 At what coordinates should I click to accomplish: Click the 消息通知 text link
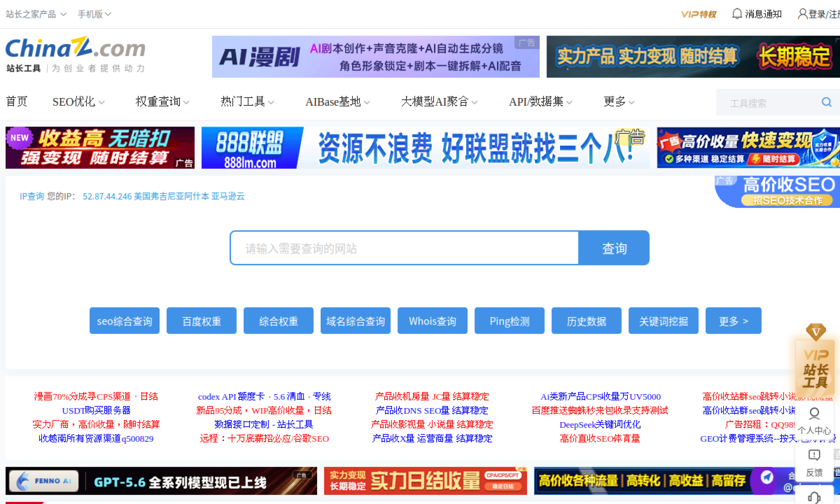coord(763,14)
